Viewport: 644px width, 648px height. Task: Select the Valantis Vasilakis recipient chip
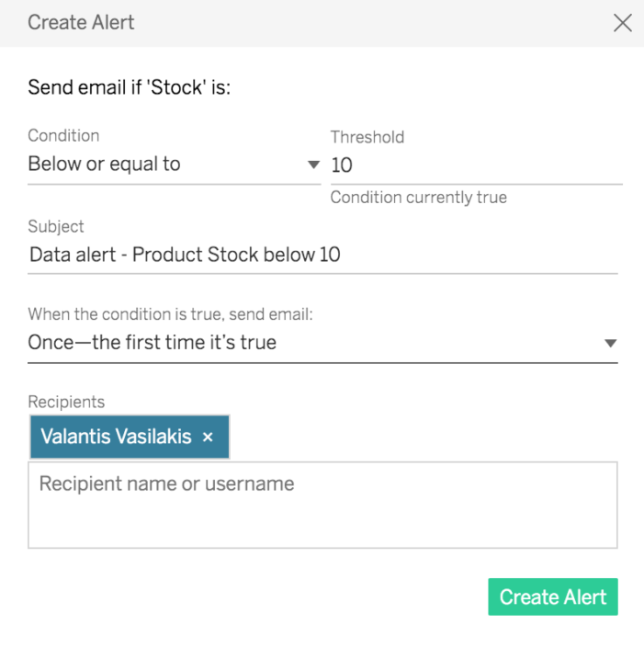pos(116,437)
